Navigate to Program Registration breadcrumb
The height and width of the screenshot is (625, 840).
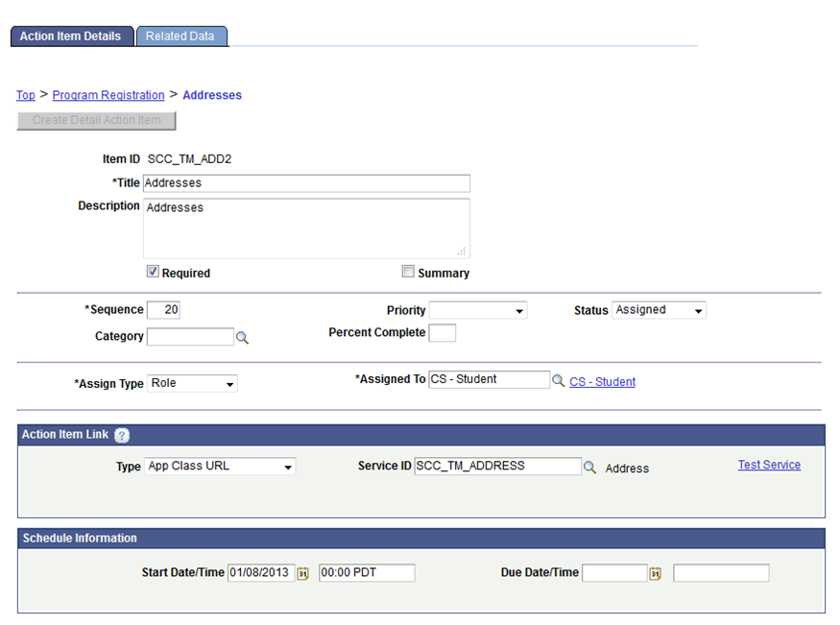pos(108,94)
